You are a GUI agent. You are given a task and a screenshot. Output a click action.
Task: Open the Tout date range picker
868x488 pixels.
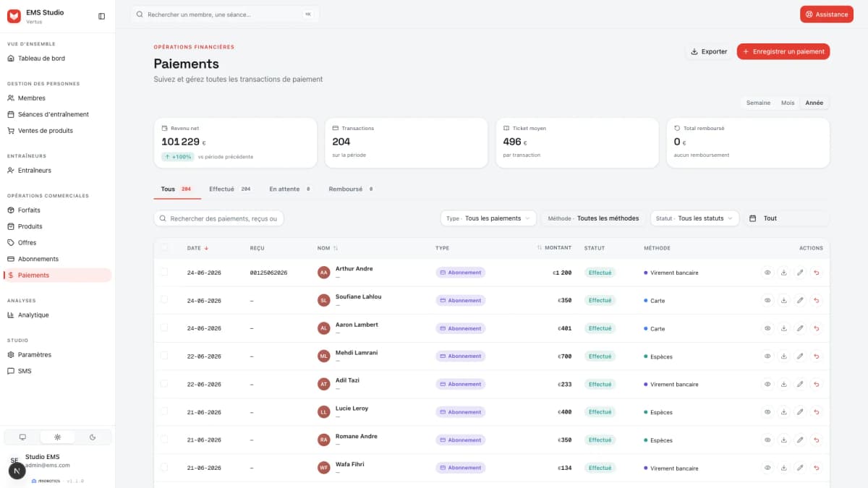786,218
